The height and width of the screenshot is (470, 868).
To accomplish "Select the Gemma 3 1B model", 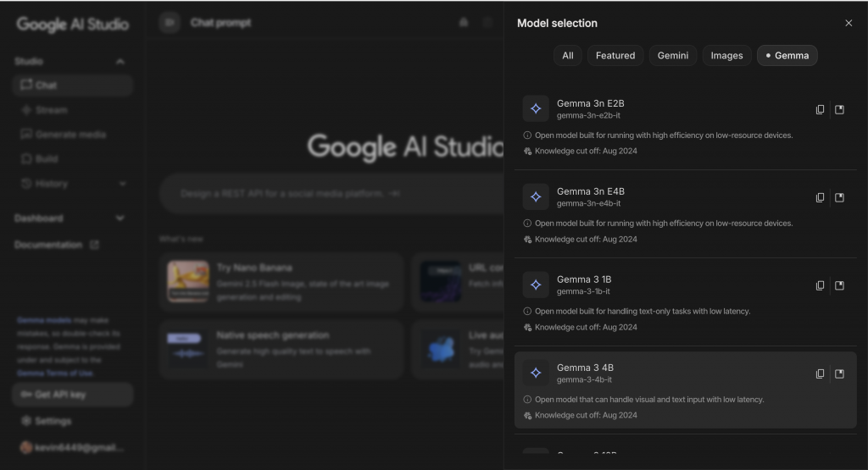I will coord(685,302).
